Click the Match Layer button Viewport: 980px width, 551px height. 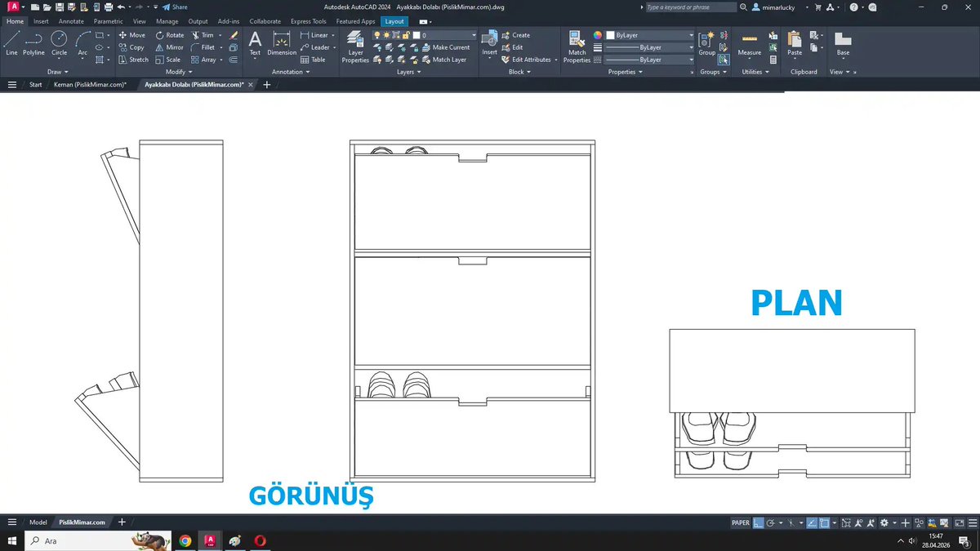[447, 59]
